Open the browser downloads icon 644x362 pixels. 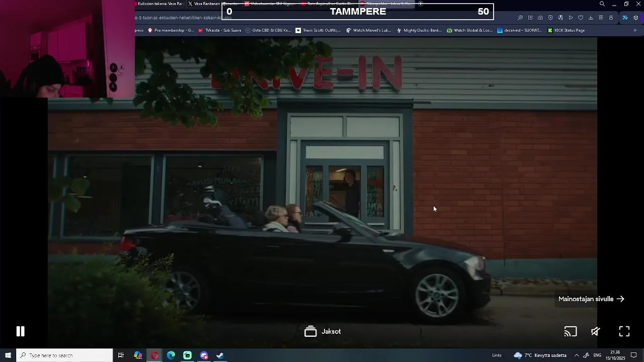pyautogui.click(x=591, y=18)
